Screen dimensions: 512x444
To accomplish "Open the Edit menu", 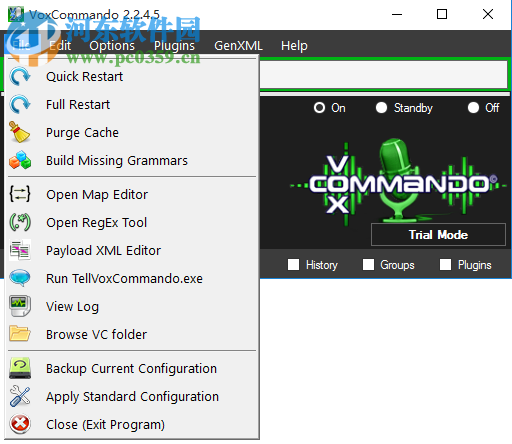I will coord(60,45).
